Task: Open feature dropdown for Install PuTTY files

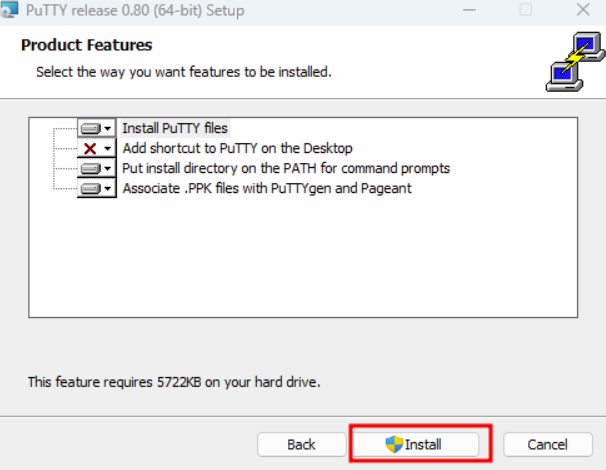Action: pyautogui.click(x=97, y=128)
